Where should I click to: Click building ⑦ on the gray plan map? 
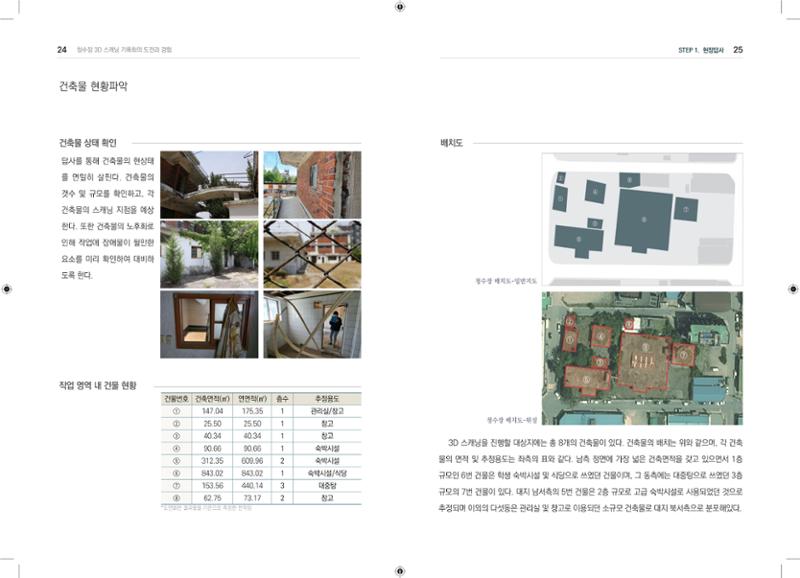coord(686,209)
